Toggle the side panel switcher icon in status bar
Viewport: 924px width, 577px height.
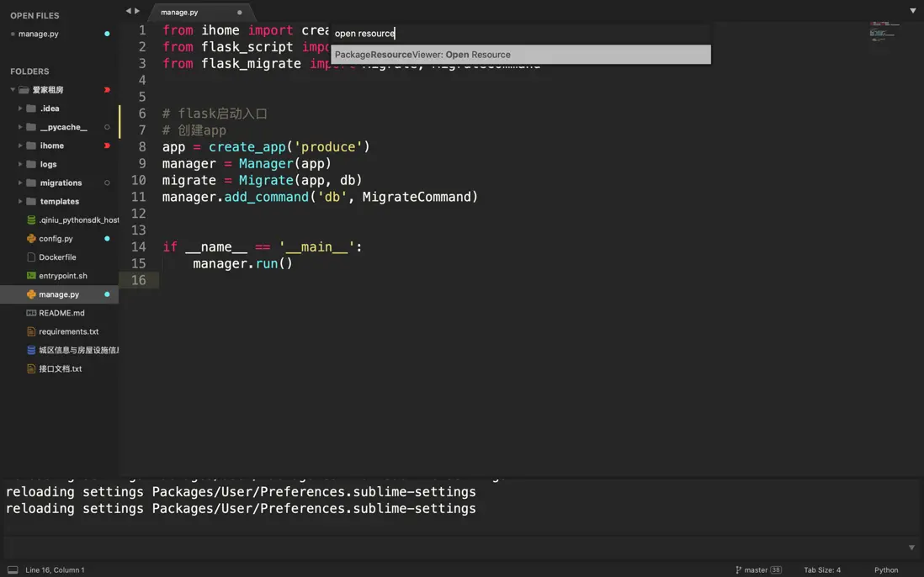click(13, 570)
